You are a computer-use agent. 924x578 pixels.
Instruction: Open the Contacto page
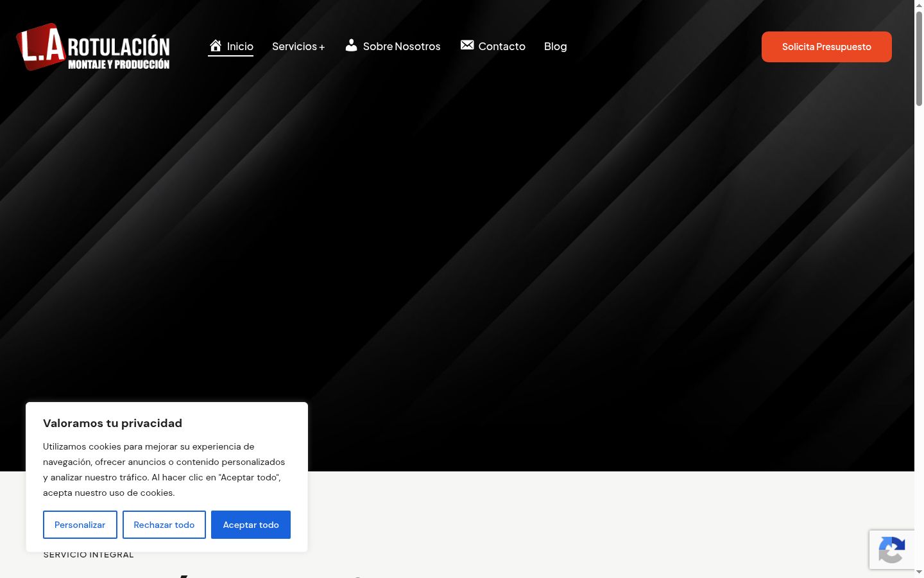493,46
